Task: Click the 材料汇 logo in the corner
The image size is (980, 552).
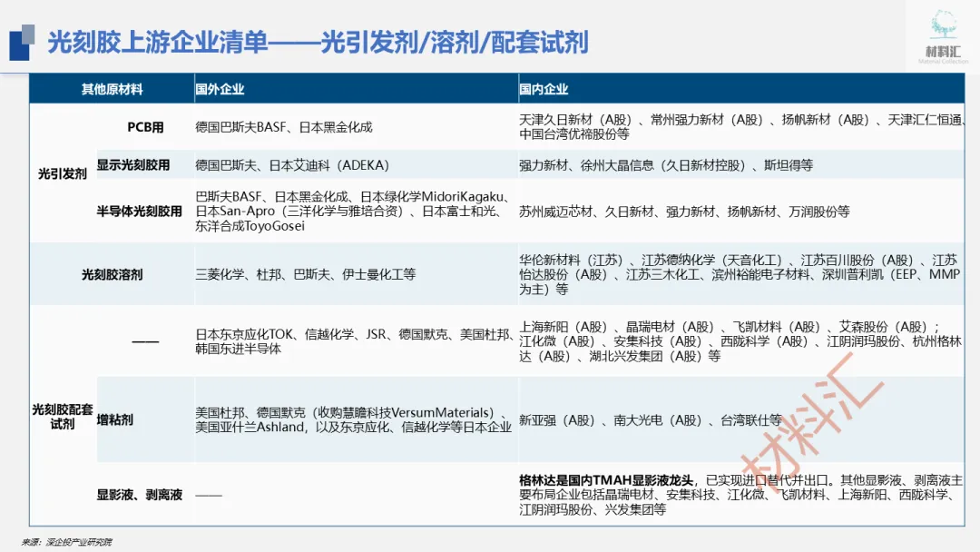Action: coord(943,36)
